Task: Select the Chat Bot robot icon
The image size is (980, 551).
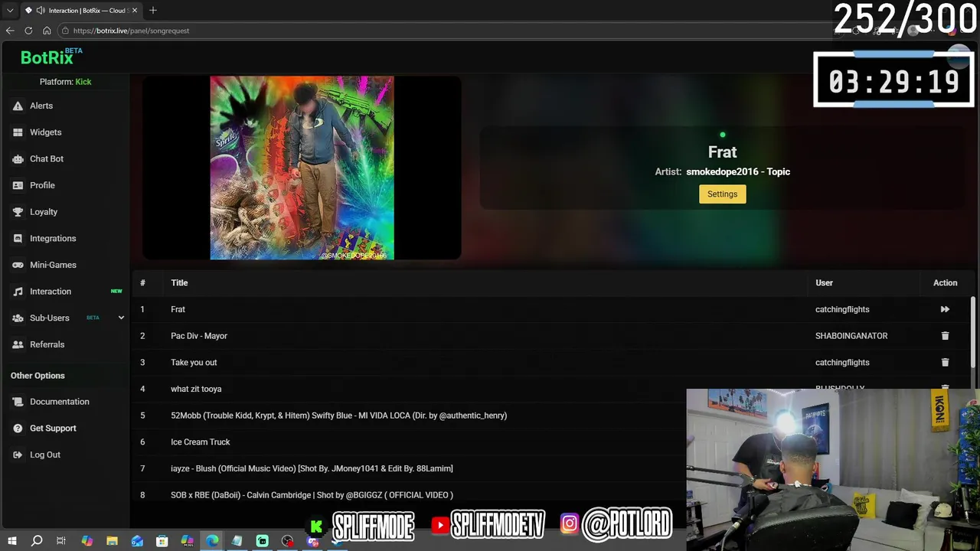Action: point(18,159)
